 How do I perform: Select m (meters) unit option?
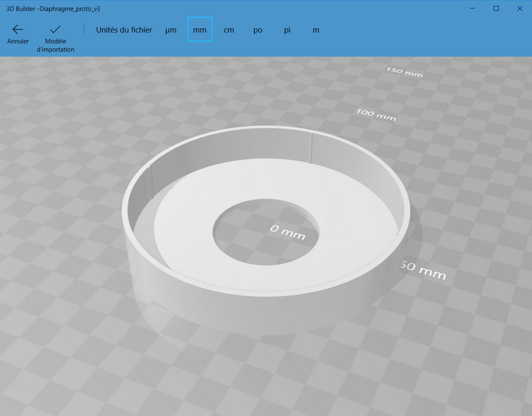click(315, 30)
